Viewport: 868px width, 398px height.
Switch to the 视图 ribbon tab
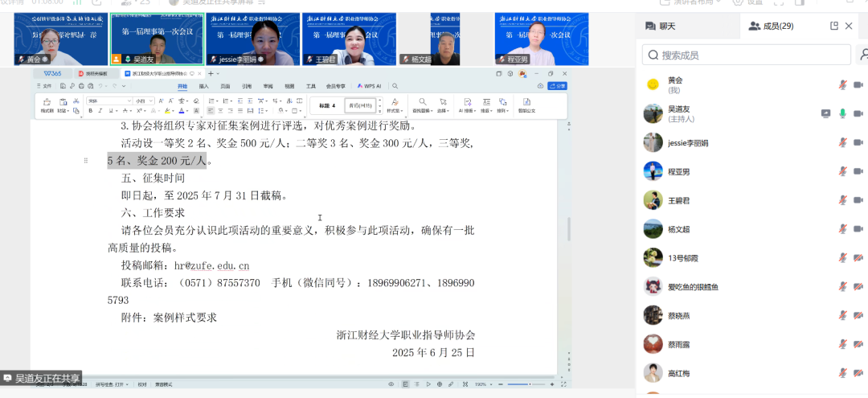pyautogui.click(x=289, y=86)
